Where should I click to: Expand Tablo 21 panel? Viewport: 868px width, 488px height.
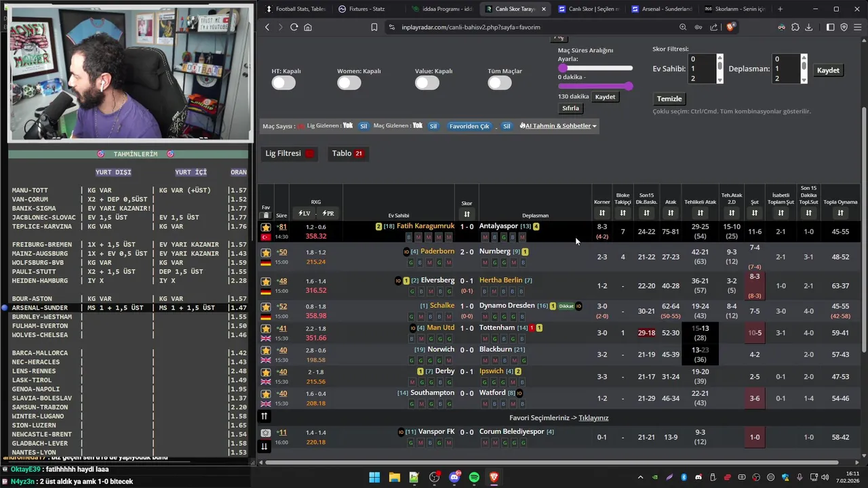click(349, 153)
